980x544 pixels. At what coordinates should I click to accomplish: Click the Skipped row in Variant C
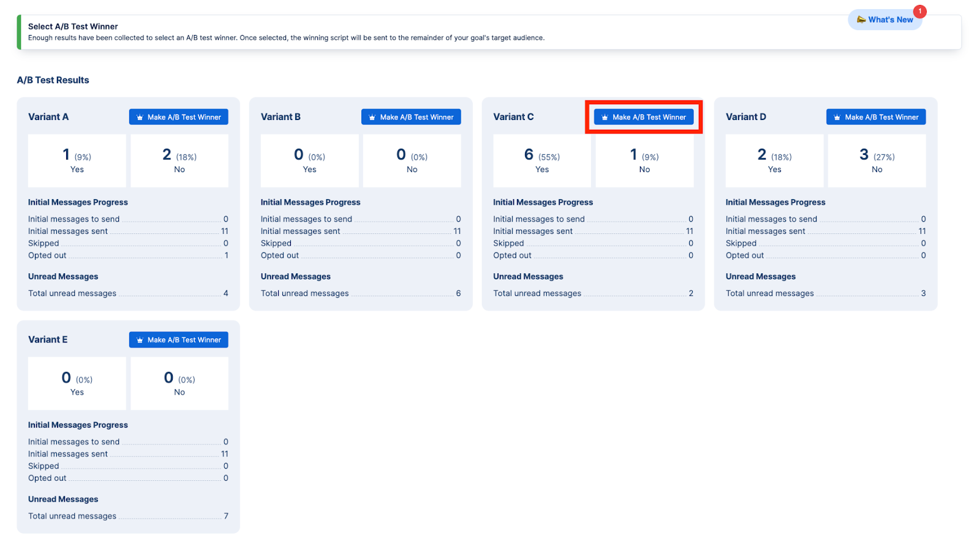593,243
